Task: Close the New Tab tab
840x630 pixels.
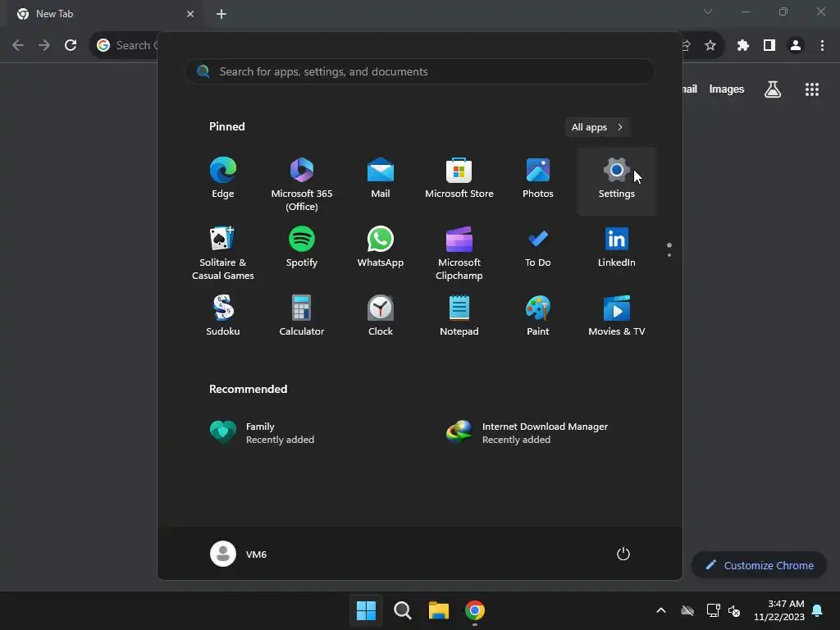Action: (190, 14)
